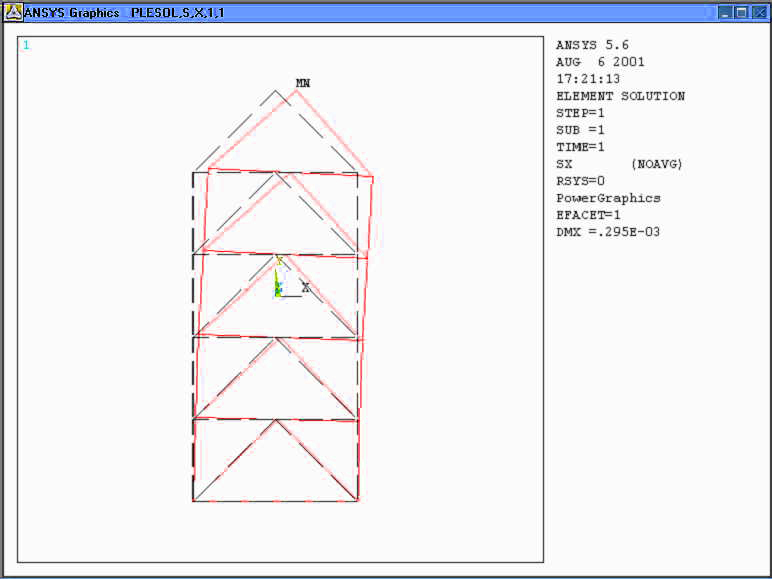
Task: Click the DMX =.295E-03 value
Action: (x=608, y=232)
